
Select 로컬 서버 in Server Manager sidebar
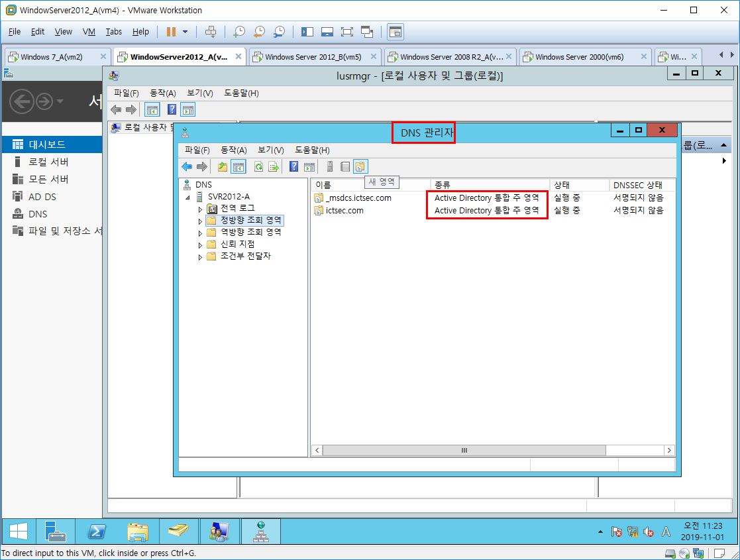[x=52, y=162]
